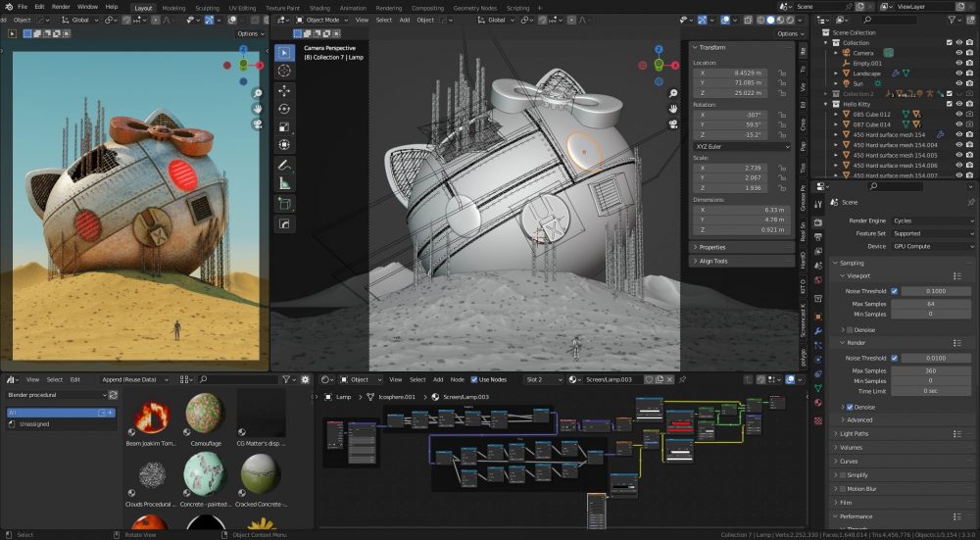This screenshot has height=540, width=980.
Task: Open the Render menu in top bar
Action: pos(60,7)
